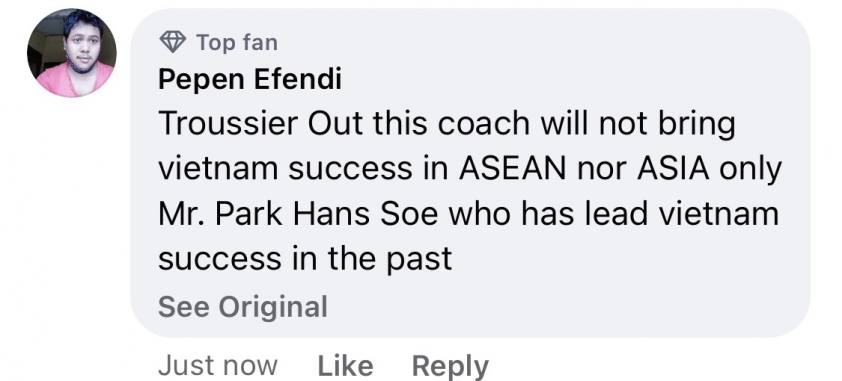Click the word ASEAN in the comment

[512, 169]
